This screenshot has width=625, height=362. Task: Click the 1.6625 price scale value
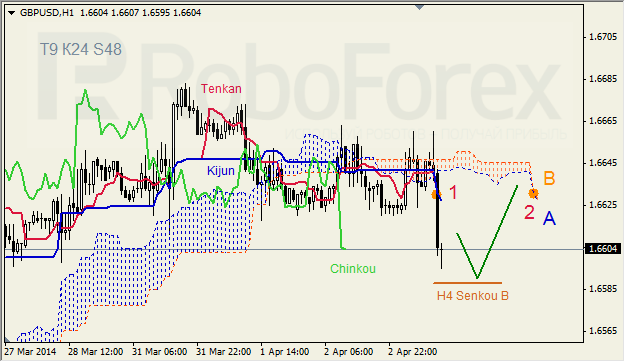point(603,205)
